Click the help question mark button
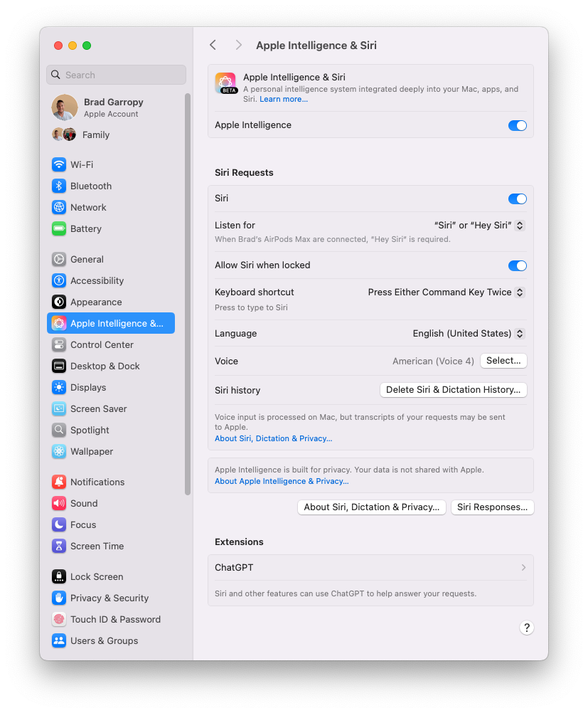Viewport: 588px width, 713px height. click(527, 628)
